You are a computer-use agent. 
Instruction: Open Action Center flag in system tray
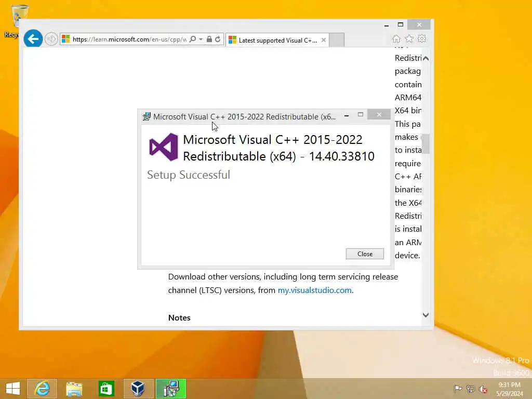pos(458,389)
